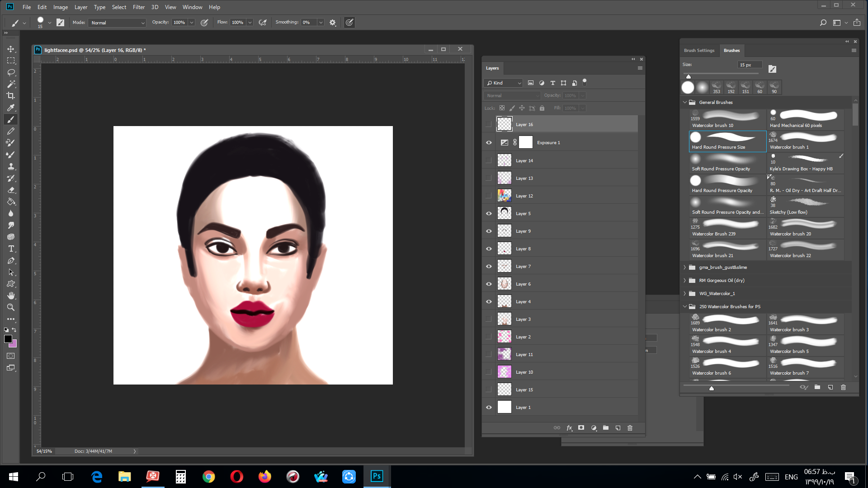Hide Layer 9

click(x=488, y=231)
